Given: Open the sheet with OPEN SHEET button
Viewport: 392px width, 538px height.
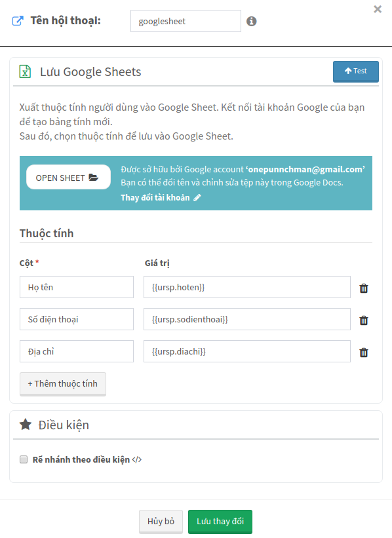Looking at the screenshot, I should click(68, 178).
